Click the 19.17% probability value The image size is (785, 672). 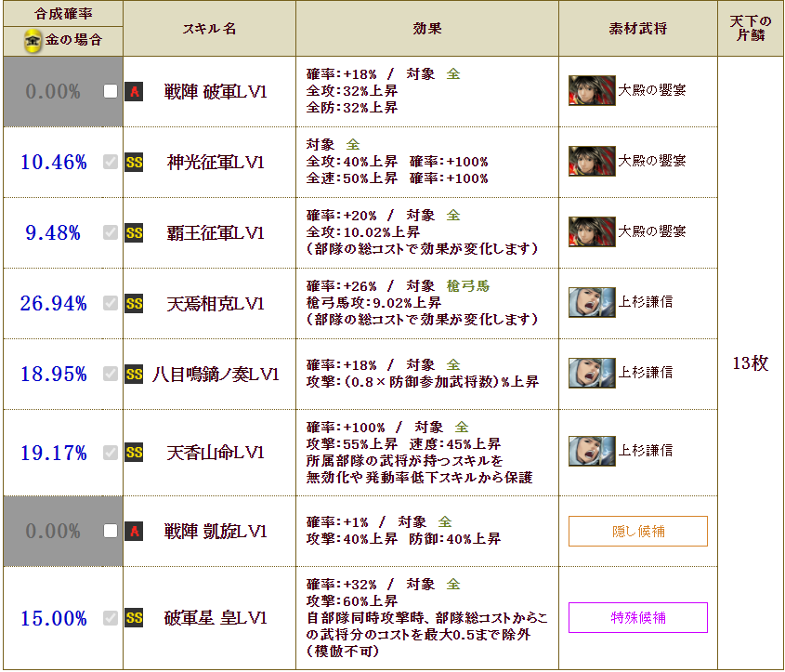[53, 453]
